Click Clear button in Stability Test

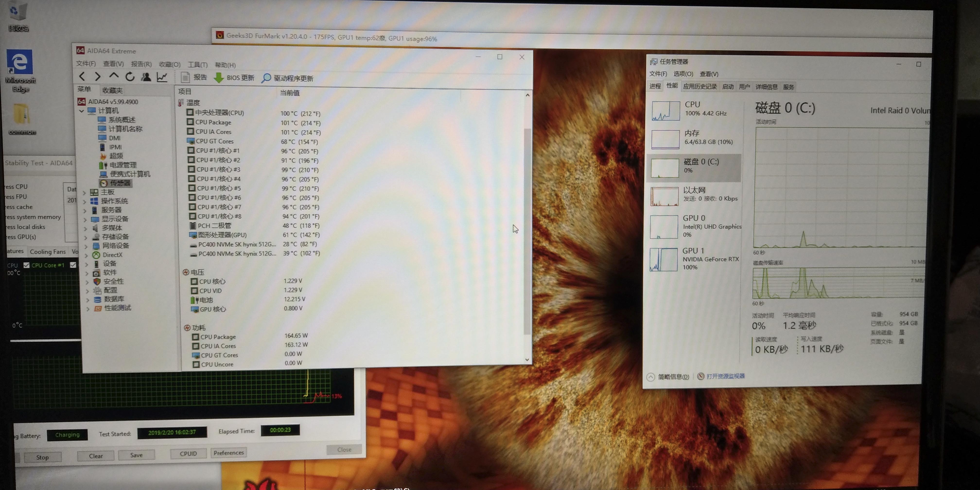coord(96,456)
